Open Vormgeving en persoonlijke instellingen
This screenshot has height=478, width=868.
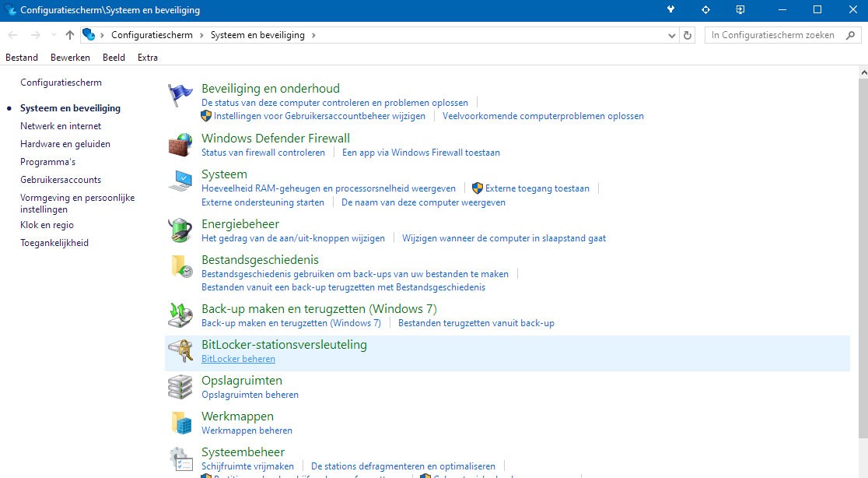[x=78, y=203]
